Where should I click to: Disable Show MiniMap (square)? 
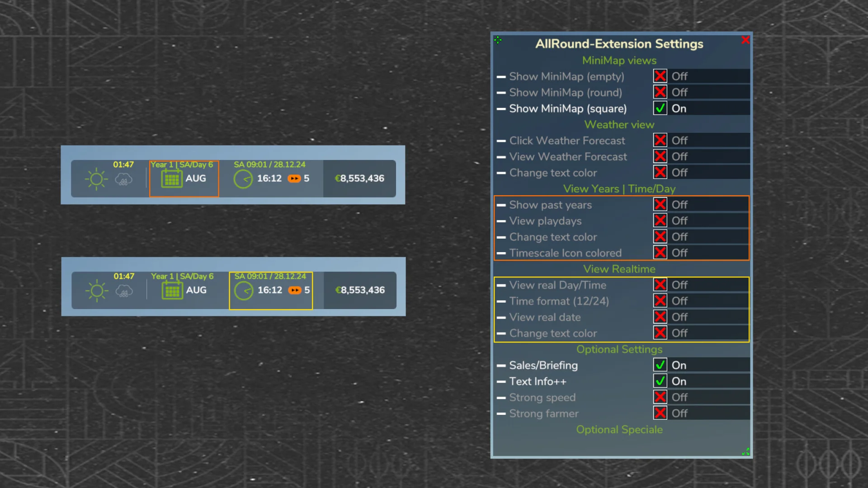(x=660, y=108)
